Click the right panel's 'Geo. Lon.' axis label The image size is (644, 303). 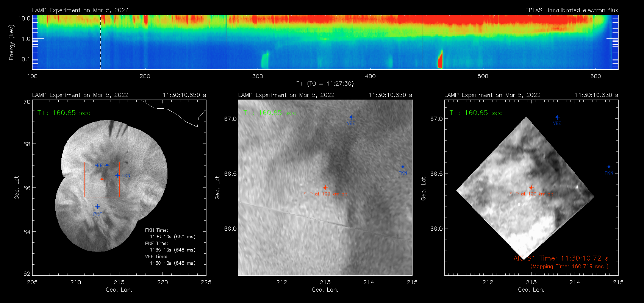(531, 290)
